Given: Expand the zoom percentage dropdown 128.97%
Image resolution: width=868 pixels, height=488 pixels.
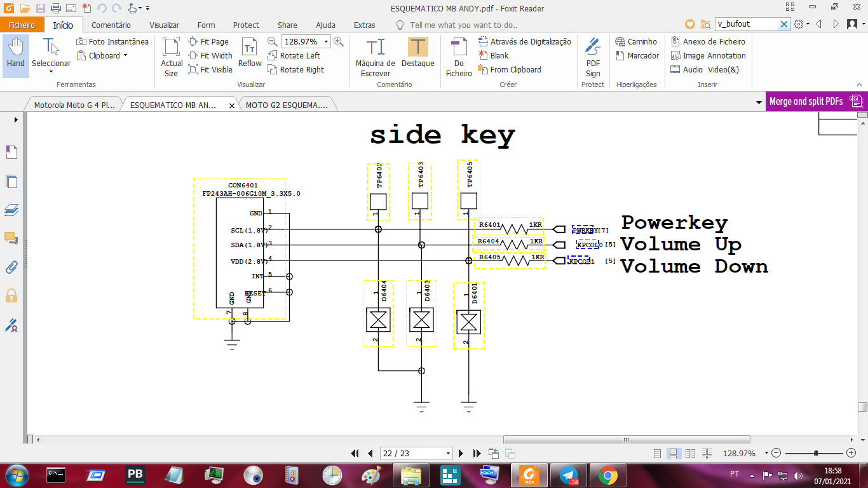Looking at the screenshot, I should click(x=327, y=41).
